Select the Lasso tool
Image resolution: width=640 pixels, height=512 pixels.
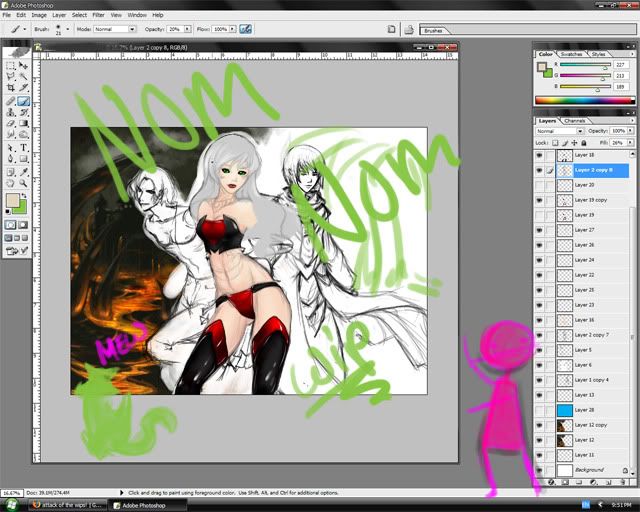pos(11,77)
